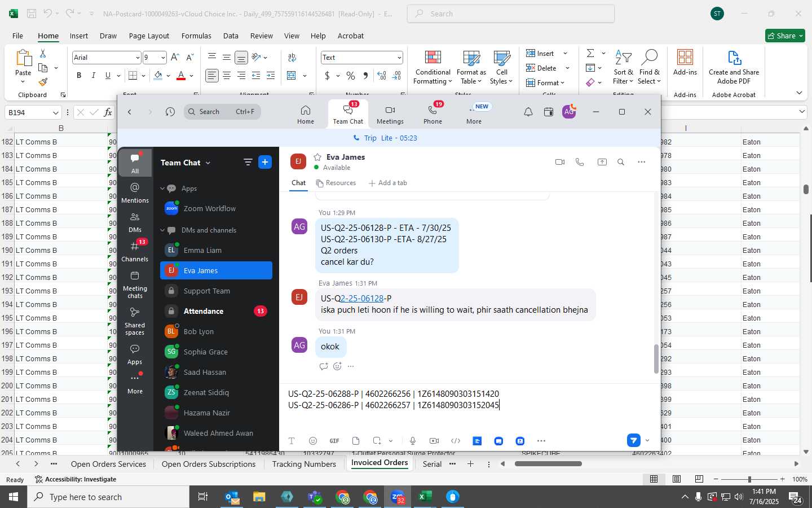Screen dimensions: 812x508
Task: Start a video call with Eva James
Action: [559, 162]
